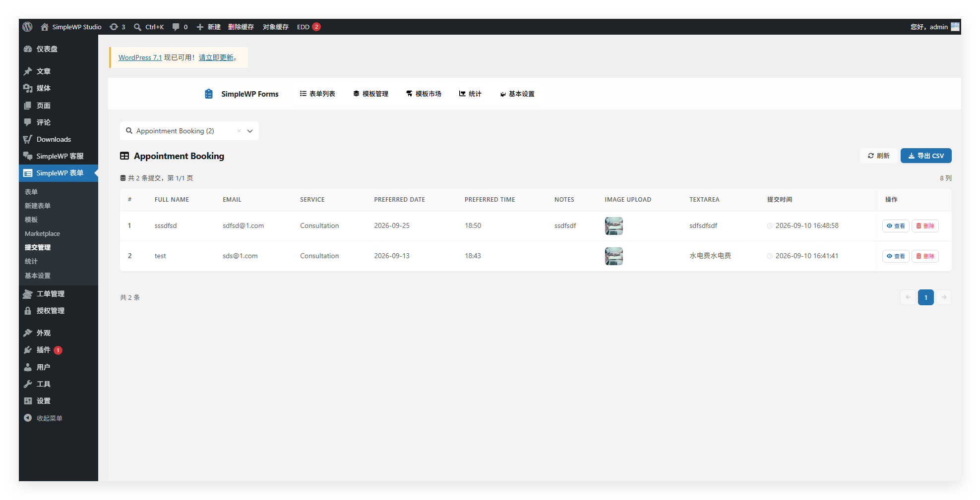Open 文章 posts in sidebar
The width and height of the screenshot is (980, 500).
(59, 71)
